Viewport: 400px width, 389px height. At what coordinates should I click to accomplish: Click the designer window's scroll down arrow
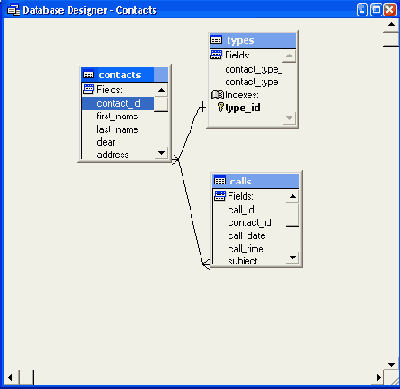(391, 365)
